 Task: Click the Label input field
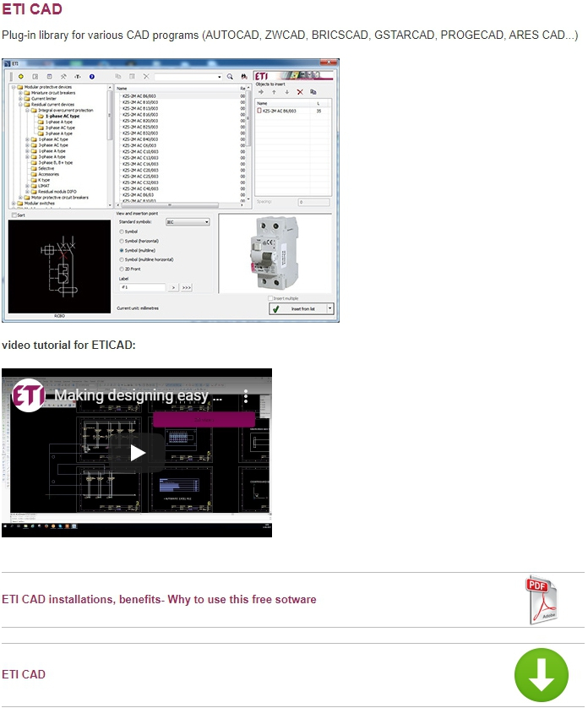142,288
